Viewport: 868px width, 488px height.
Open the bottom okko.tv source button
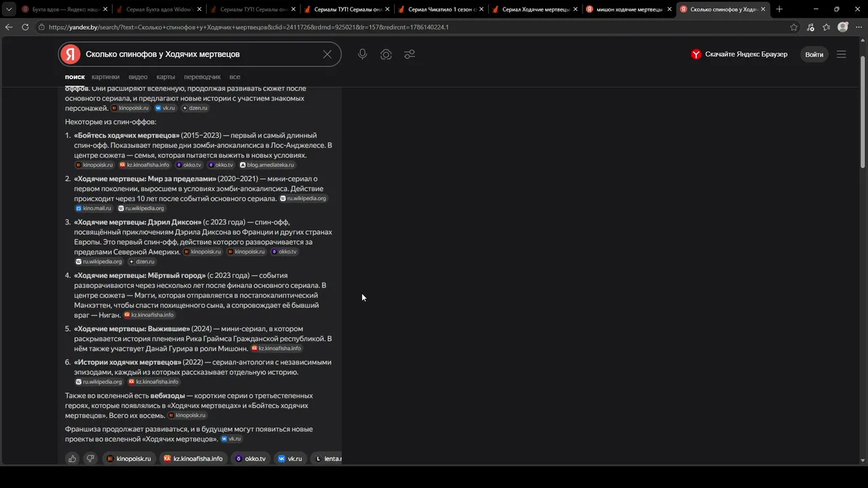click(250, 459)
